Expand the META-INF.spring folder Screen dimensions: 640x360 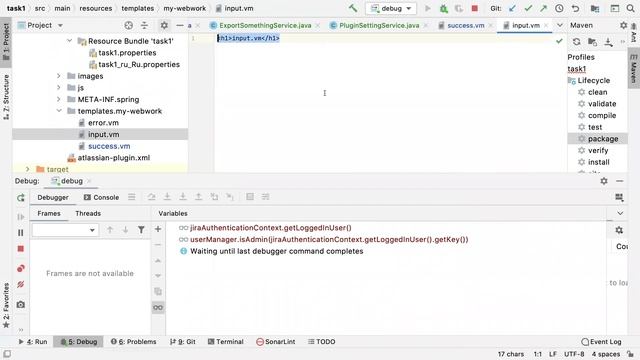click(x=59, y=99)
